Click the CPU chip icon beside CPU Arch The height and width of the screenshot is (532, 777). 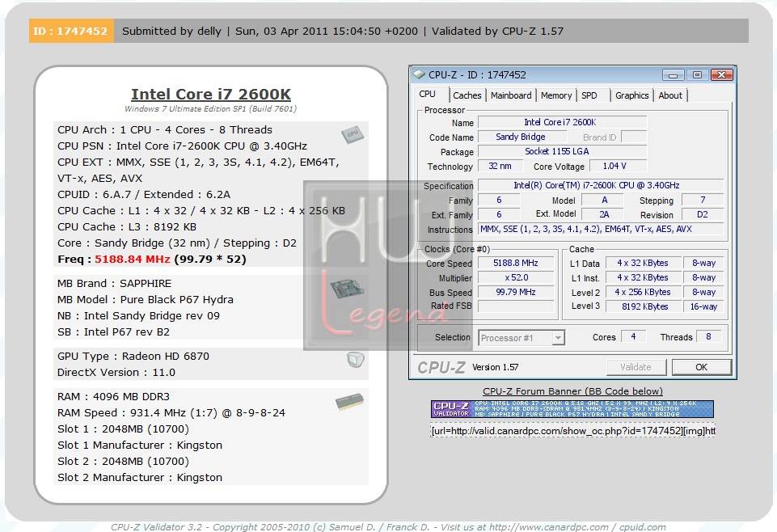(x=353, y=135)
